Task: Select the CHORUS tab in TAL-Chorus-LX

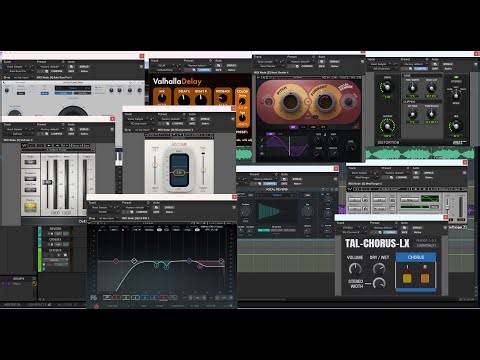Action: click(416, 257)
